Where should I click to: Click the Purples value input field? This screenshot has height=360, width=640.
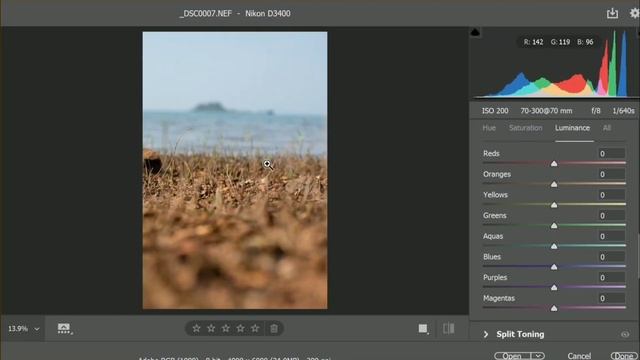[x=611, y=278]
